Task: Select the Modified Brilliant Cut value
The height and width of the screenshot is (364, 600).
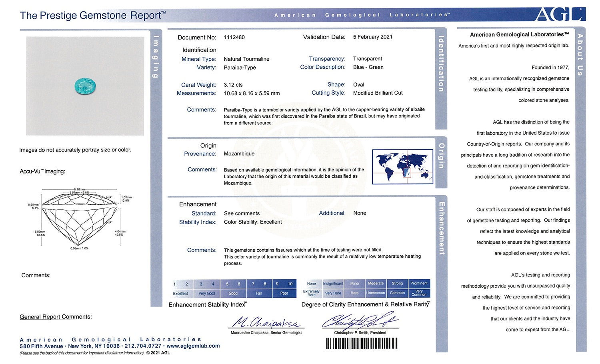Action: tap(378, 93)
